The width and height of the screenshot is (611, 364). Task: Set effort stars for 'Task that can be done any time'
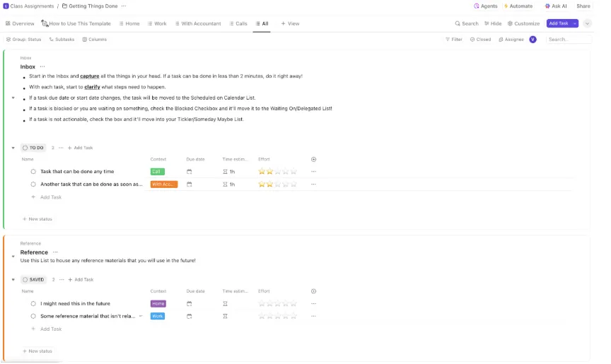277,172
